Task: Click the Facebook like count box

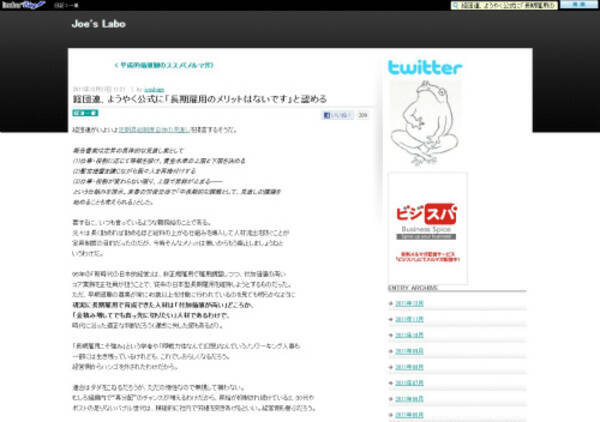Action: 362,116
